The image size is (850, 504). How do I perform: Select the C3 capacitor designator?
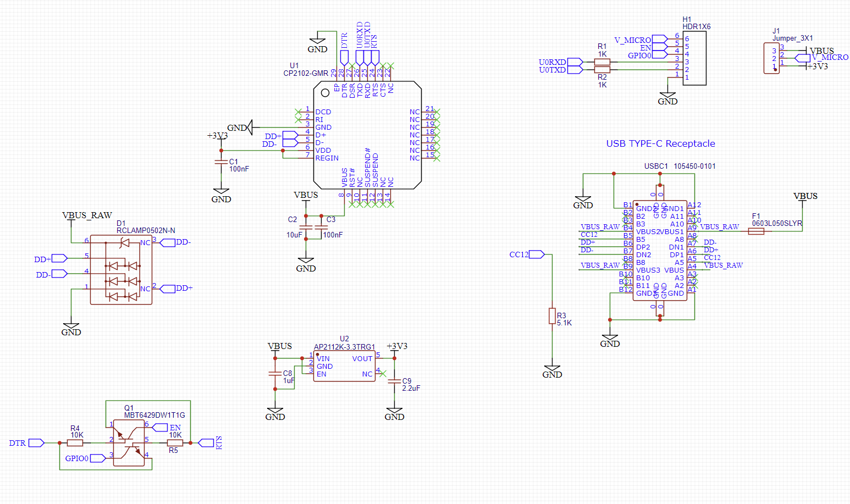pos(331,219)
